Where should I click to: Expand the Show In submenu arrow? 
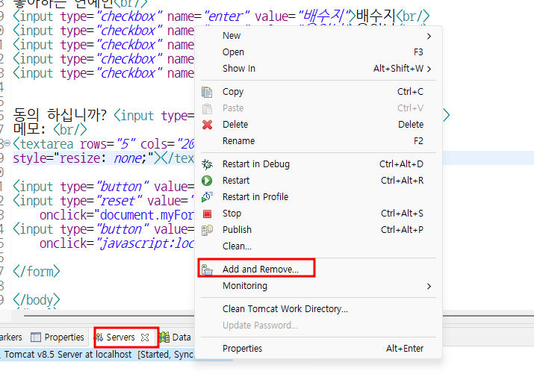[429, 69]
